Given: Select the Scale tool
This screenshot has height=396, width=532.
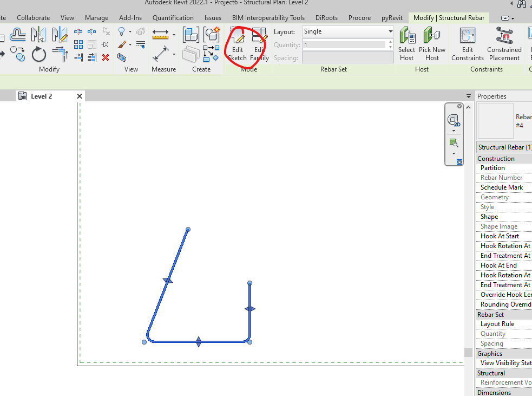Looking at the screenshot, I should click(x=91, y=44).
